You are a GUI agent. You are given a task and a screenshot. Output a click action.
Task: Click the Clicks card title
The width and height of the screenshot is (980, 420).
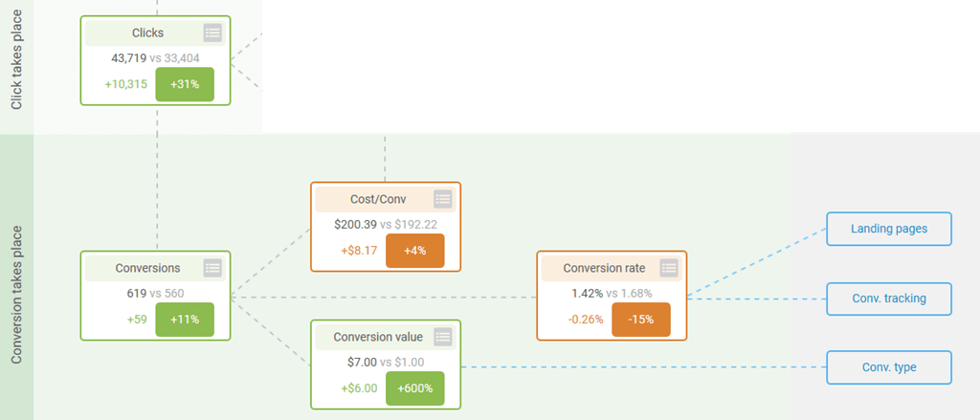pyautogui.click(x=147, y=33)
